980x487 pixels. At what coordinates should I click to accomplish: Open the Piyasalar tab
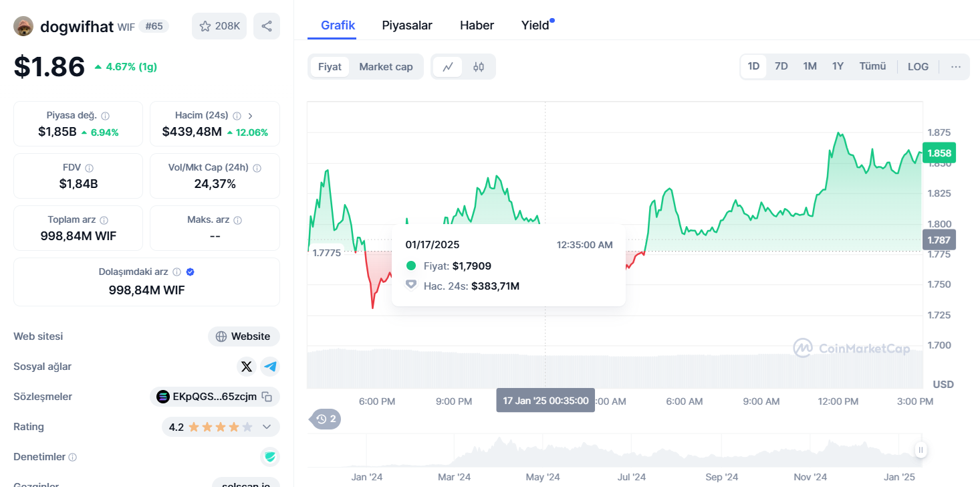pyautogui.click(x=407, y=25)
